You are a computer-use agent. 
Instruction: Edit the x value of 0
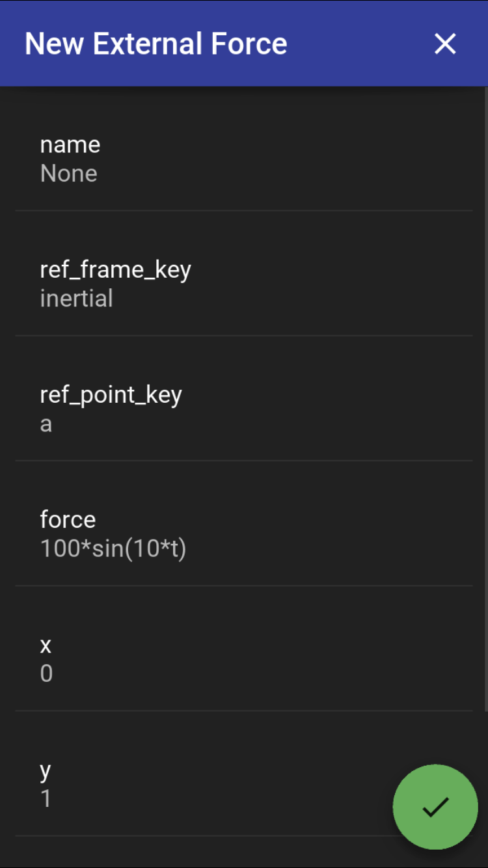pos(46,673)
